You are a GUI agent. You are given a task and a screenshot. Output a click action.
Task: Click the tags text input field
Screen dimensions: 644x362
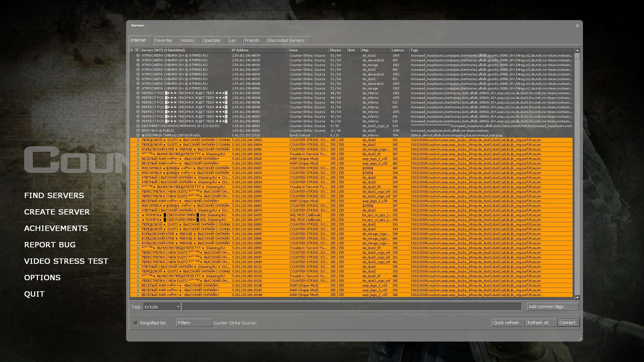coord(352,307)
